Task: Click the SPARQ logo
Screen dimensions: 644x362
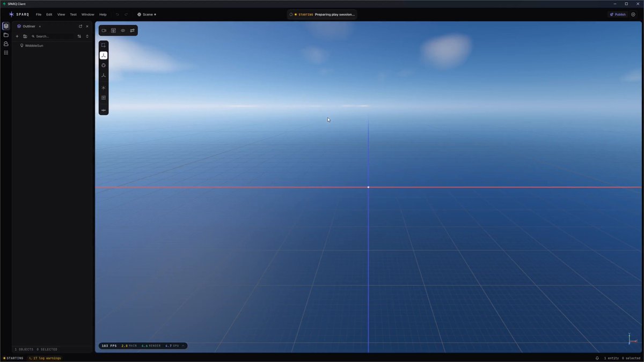Action: coord(19,14)
